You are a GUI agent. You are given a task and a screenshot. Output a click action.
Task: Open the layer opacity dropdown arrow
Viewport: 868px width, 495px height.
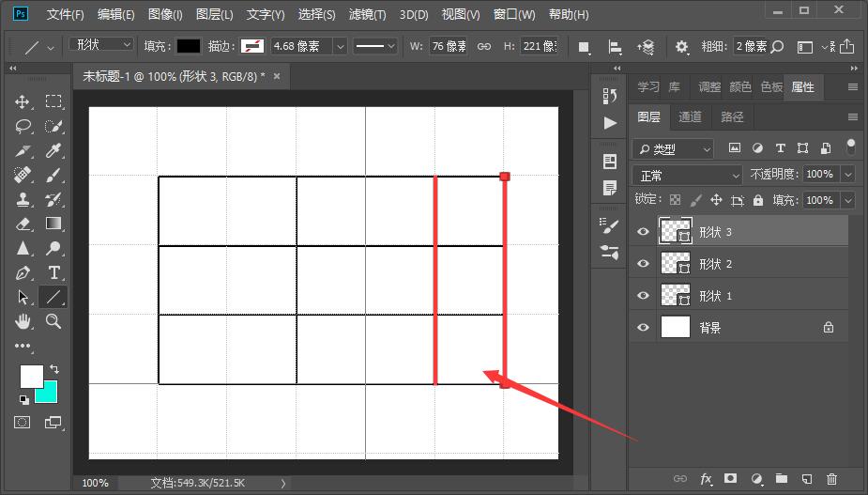coord(848,174)
